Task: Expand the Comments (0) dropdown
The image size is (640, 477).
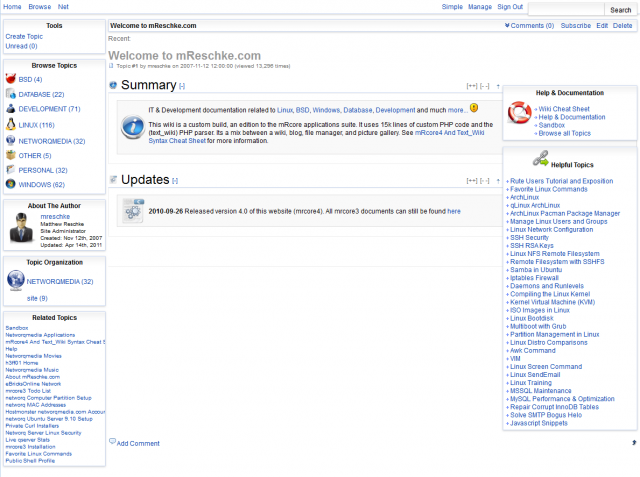Action: tap(529, 25)
